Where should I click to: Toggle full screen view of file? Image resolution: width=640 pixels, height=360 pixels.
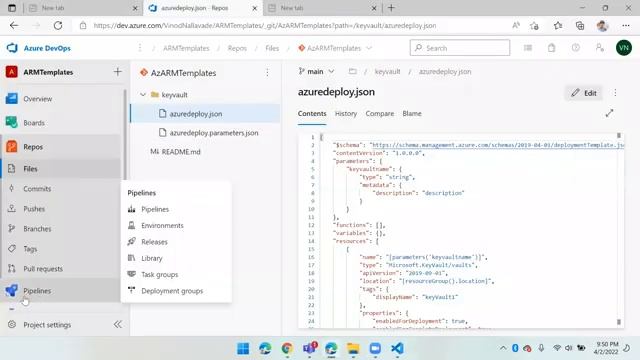(x=609, y=113)
